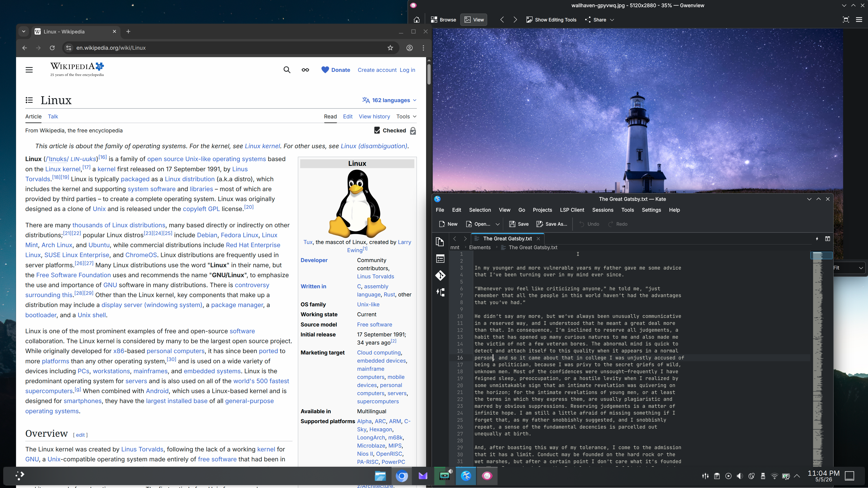Expand the 162 languages dropdown

(x=389, y=100)
